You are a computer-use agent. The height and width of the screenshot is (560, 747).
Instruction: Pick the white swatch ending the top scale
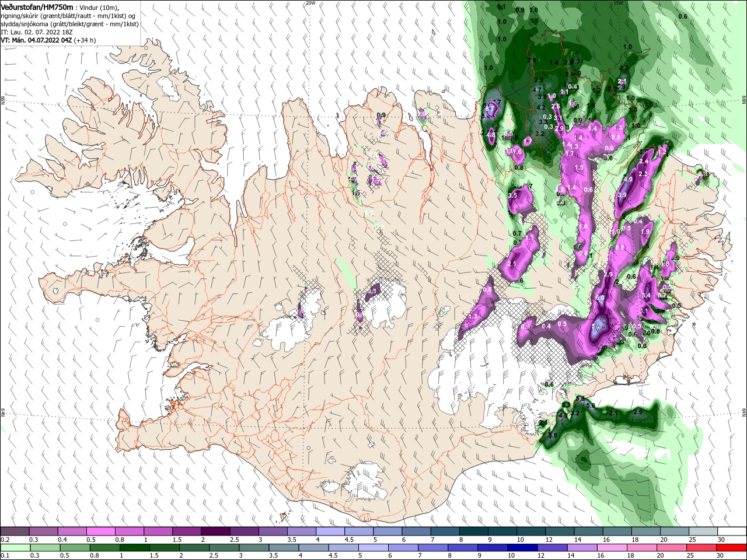[x=732, y=531]
